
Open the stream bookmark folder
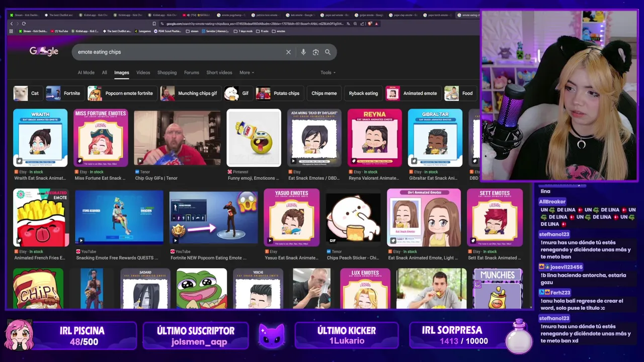click(193, 31)
